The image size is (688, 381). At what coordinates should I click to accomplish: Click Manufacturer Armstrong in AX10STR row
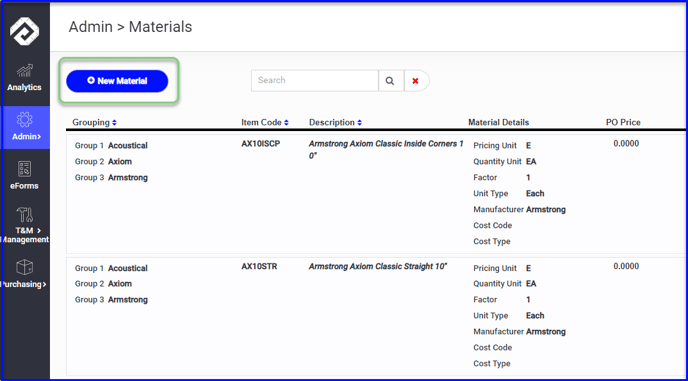[519, 331]
